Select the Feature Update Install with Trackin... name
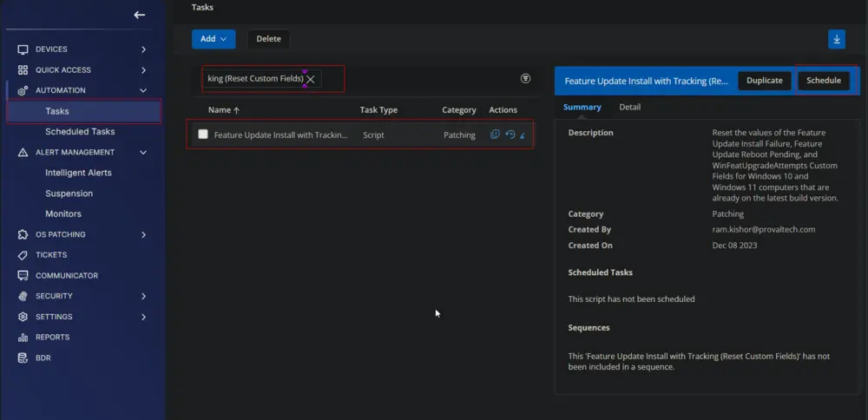 [280, 135]
